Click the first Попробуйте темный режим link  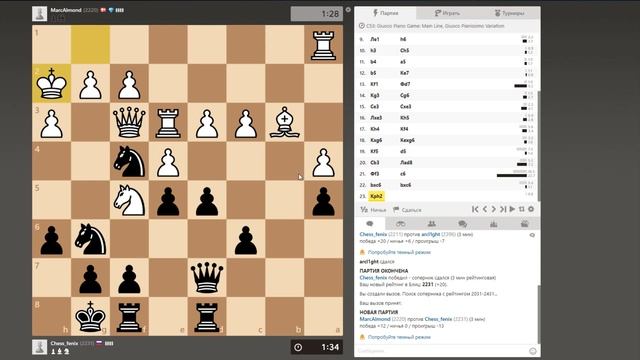tap(399, 252)
